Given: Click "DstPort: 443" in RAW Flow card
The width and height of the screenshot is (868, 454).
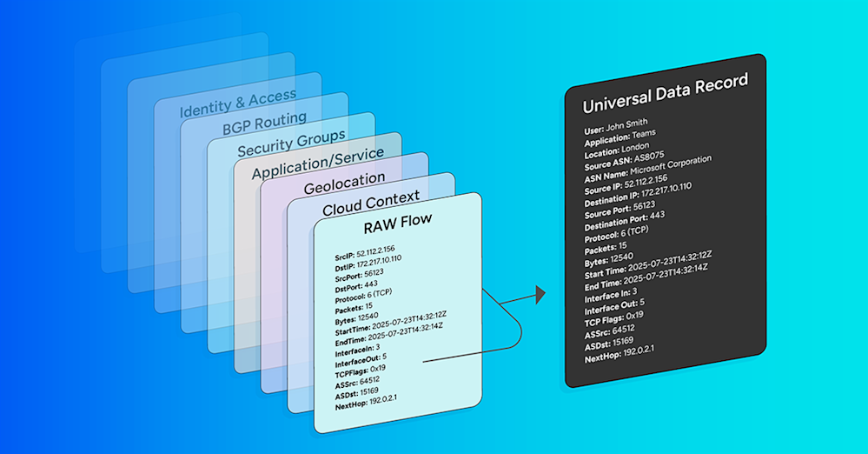Looking at the screenshot, I should point(356,287).
